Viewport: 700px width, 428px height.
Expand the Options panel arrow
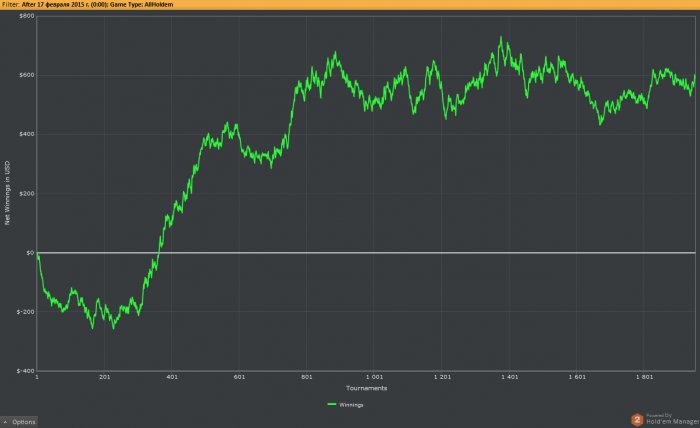click(x=6, y=422)
